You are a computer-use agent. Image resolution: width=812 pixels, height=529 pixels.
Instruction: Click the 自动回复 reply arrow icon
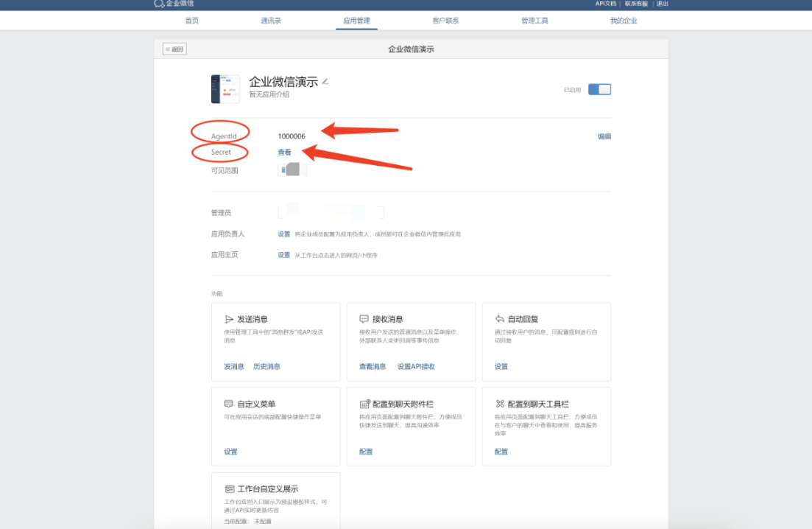coord(500,320)
